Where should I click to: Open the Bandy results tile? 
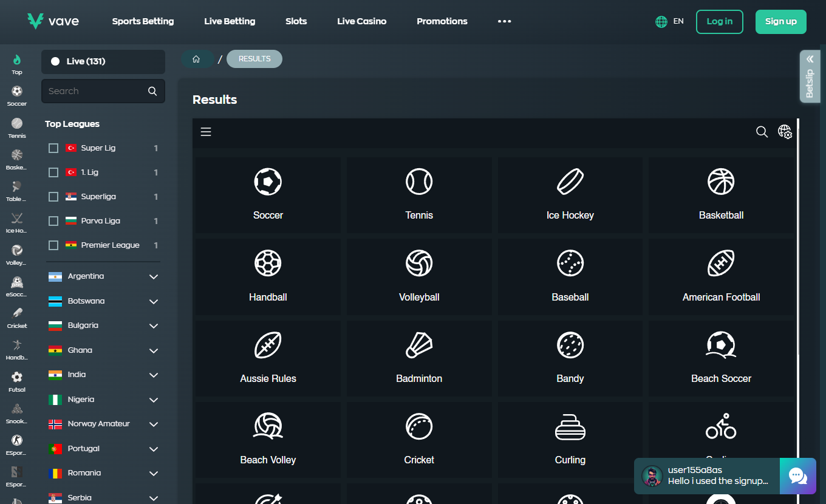pos(570,358)
